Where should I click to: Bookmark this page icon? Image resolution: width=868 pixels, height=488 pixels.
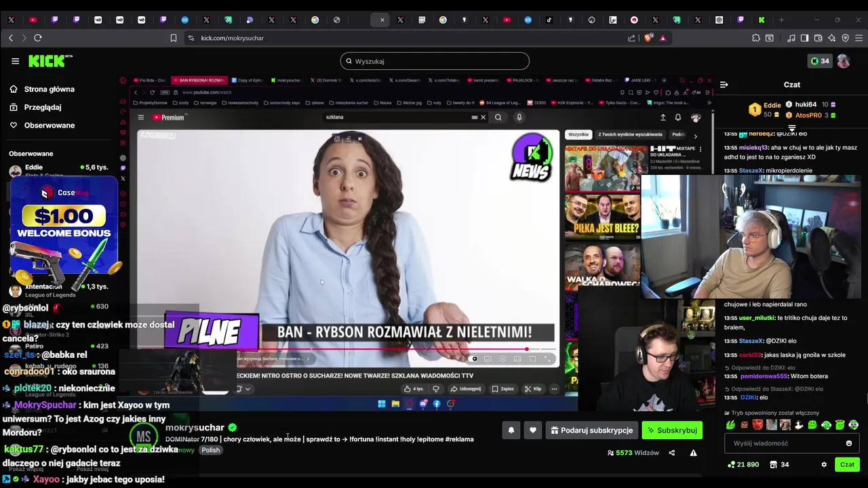point(174,38)
